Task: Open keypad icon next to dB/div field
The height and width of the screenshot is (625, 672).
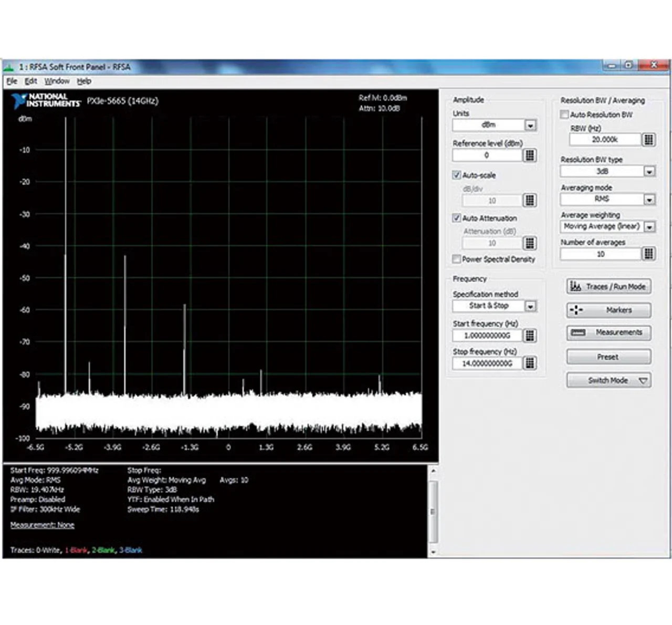Action: point(530,200)
